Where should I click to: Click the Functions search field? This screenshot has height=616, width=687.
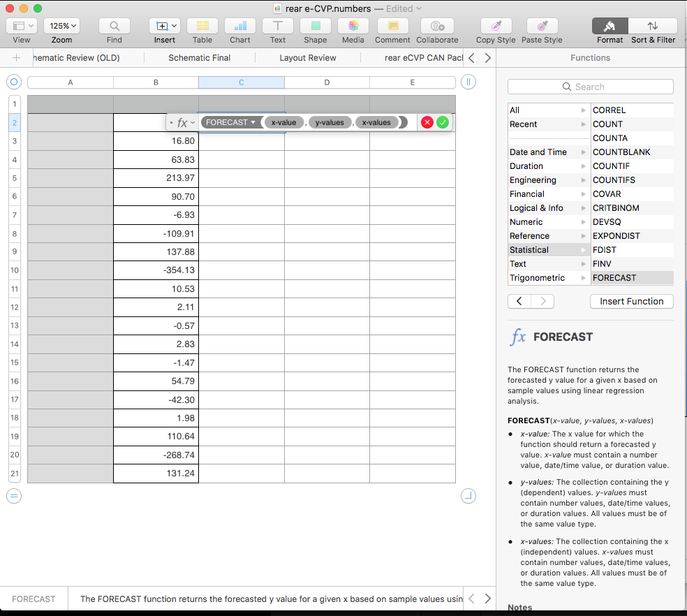pos(590,87)
